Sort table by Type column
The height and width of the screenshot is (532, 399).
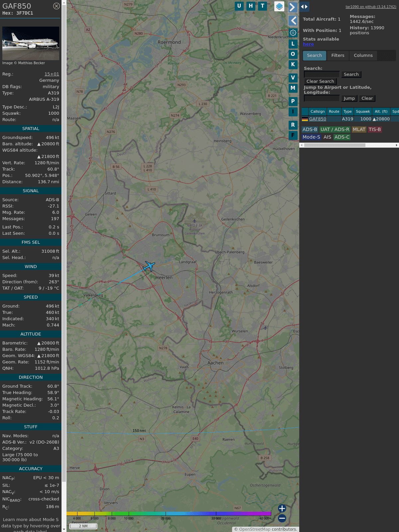[x=347, y=112]
